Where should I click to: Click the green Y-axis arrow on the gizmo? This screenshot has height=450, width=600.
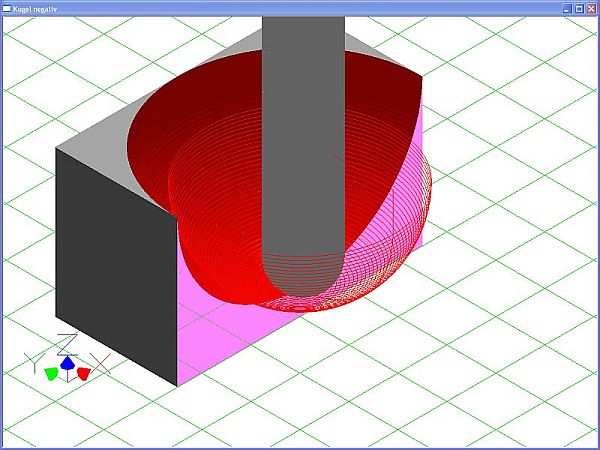(x=51, y=373)
